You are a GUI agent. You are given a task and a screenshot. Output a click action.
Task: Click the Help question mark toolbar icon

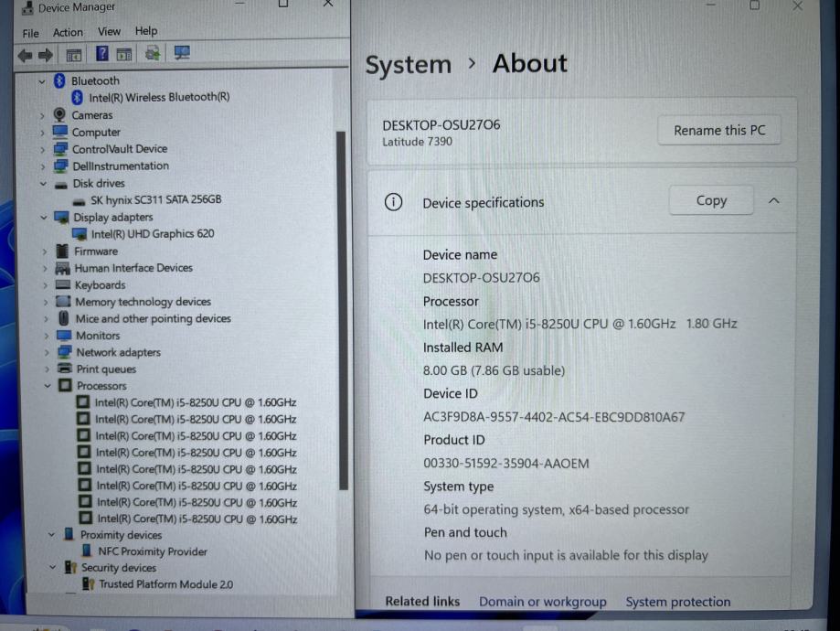(x=101, y=54)
